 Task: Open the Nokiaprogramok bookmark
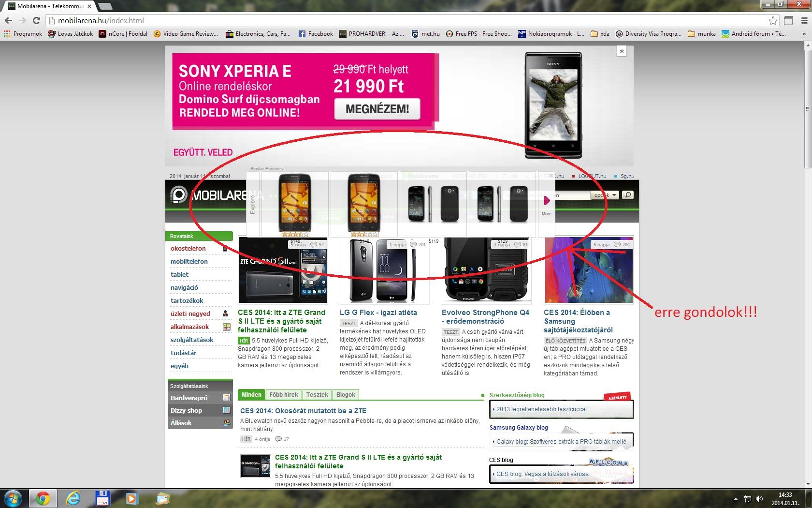pos(551,34)
